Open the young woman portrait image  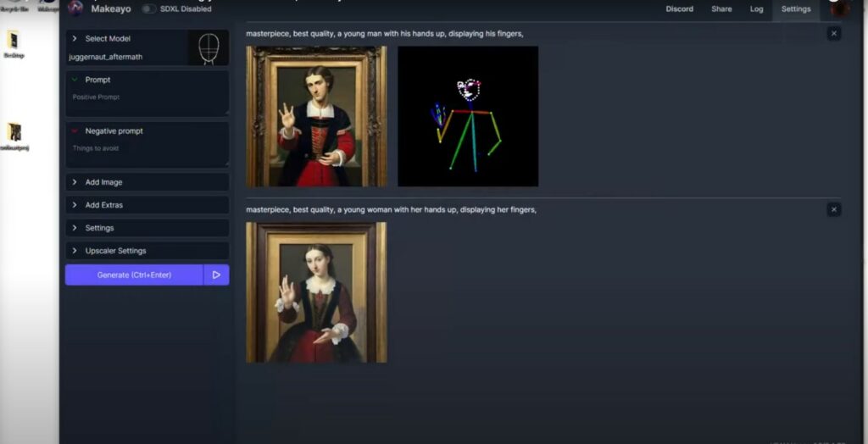coord(317,292)
